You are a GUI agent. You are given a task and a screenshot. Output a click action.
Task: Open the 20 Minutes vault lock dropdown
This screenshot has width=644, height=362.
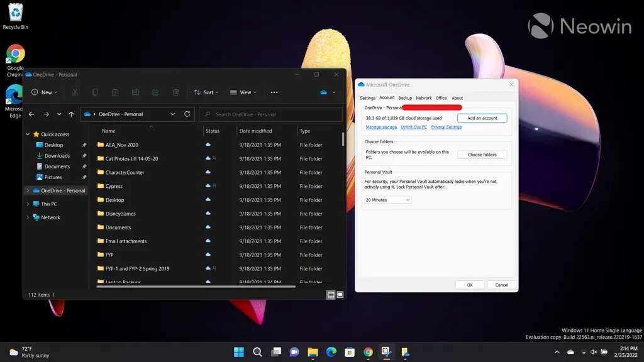pos(387,200)
